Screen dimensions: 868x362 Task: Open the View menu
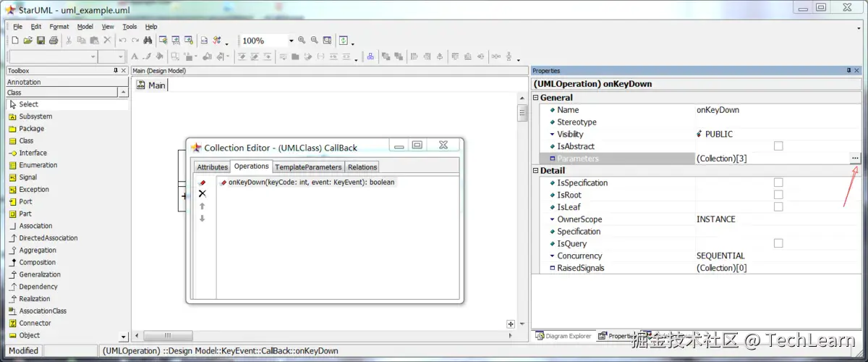tap(108, 27)
